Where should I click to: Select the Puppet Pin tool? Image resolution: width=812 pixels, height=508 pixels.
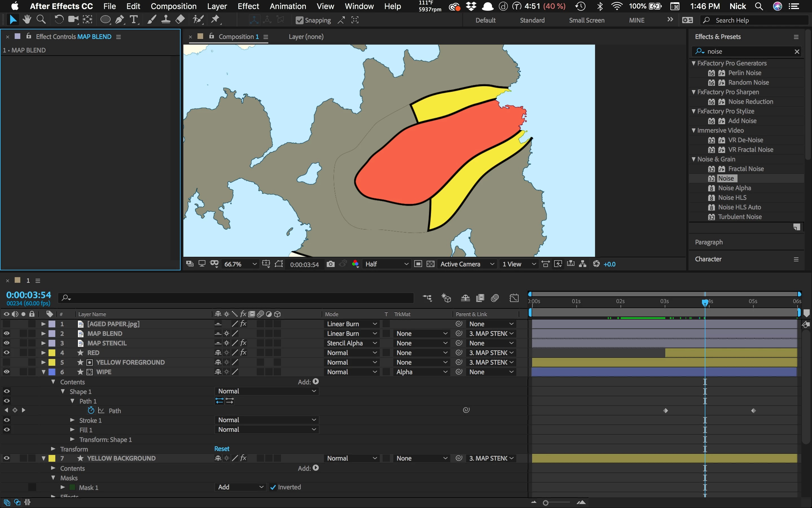[215, 20]
